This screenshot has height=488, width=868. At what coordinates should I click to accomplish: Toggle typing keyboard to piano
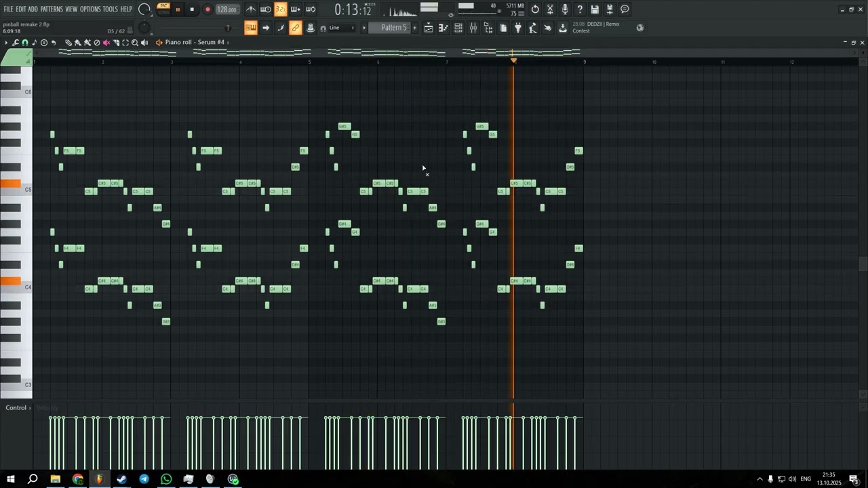click(251, 28)
